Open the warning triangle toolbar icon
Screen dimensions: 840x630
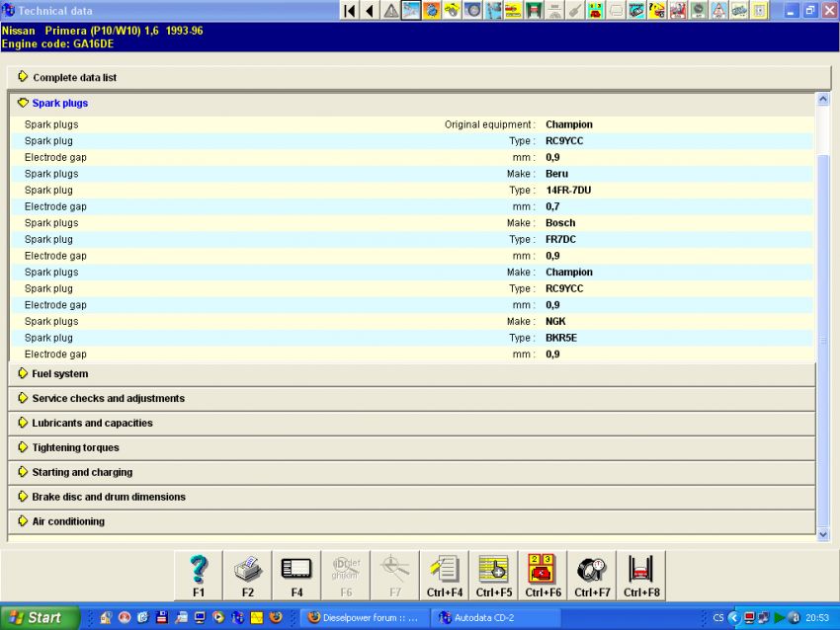click(x=391, y=10)
